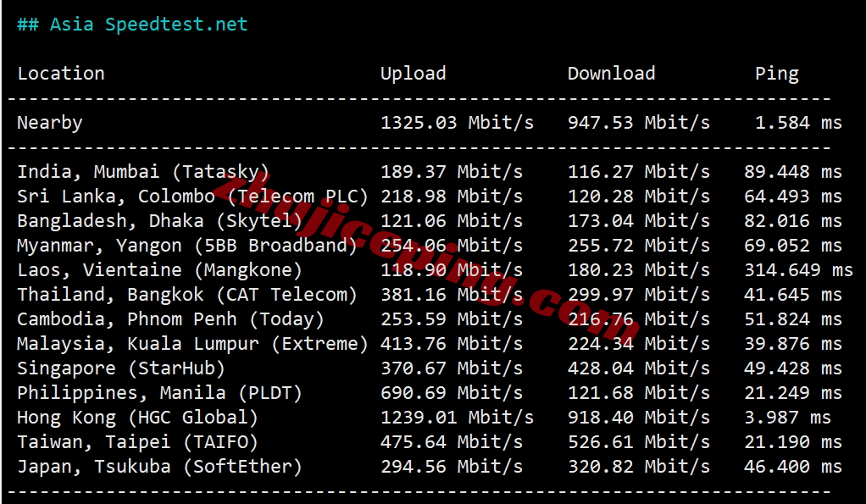The height and width of the screenshot is (504, 866).
Task: Click Singapore download value 428.04 Mbit/s
Action: click(639, 368)
